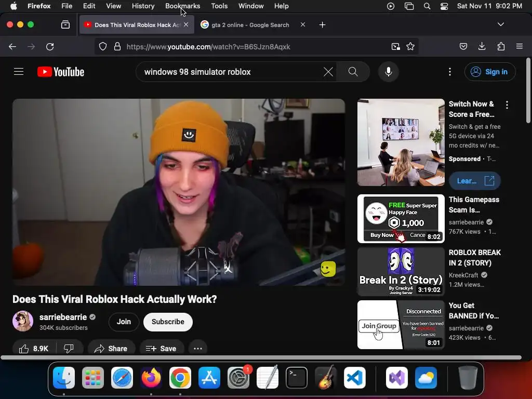
Task: Dislike the video with thumbs down
Action: (x=69, y=349)
